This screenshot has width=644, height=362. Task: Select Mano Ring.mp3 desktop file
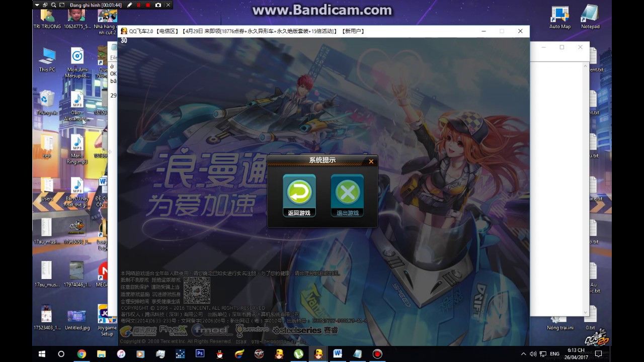(x=77, y=149)
